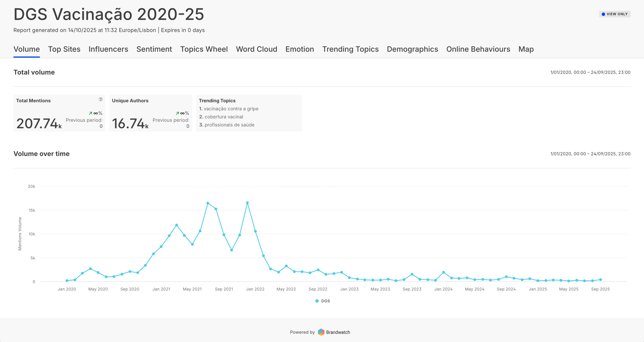Image resolution: width=644 pixels, height=342 pixels.
Task: Go to the Word Cloud tab
Action: tap(256, 49)
